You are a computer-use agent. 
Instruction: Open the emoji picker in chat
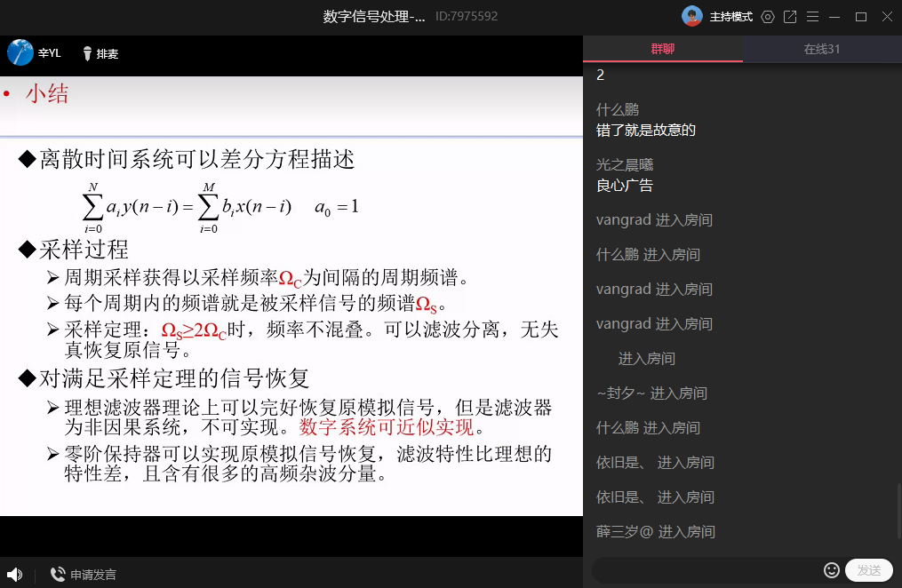(832, 570)
